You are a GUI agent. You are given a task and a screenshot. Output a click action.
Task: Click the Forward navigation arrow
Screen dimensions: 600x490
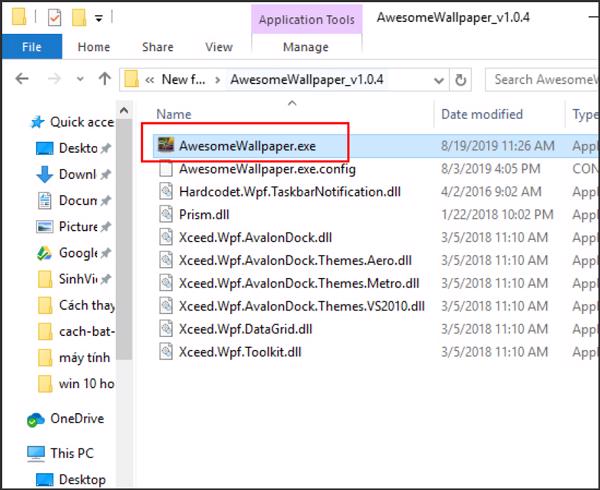coord(54,79)
